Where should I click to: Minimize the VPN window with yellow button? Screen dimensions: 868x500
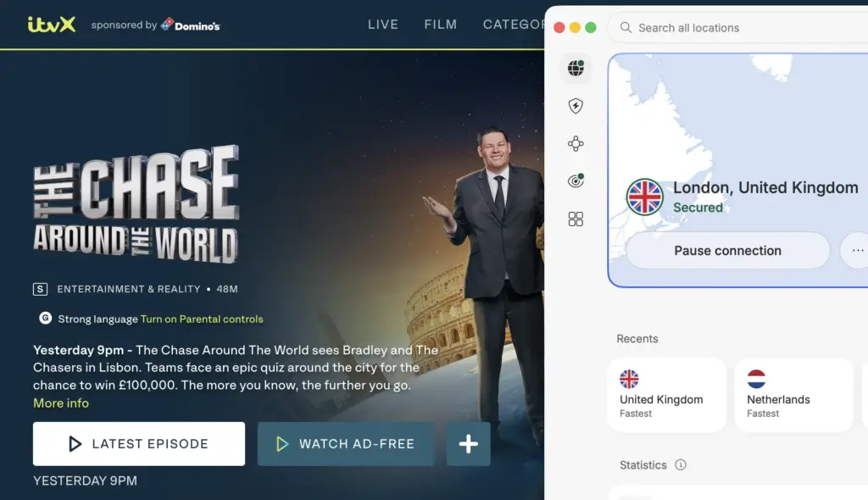[575, 28]
